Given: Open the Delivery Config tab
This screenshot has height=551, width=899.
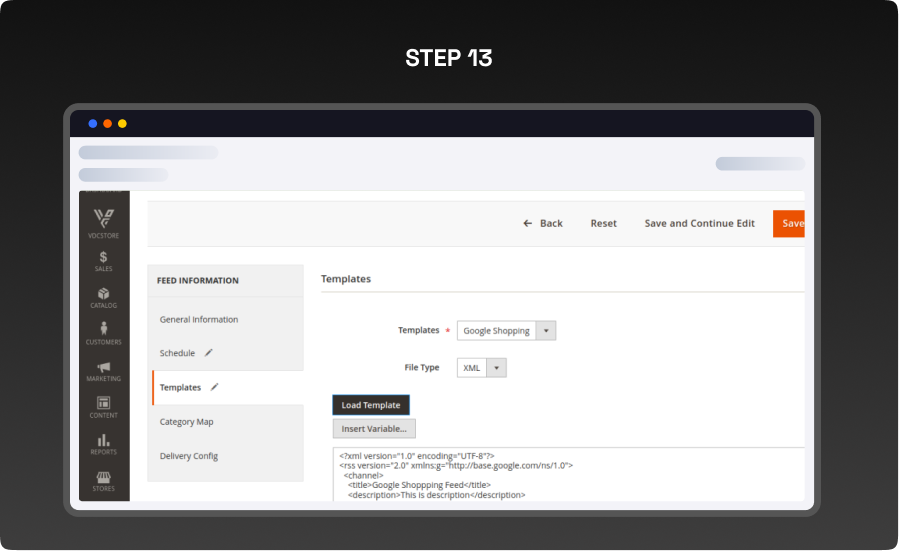Looking at the screenshot, I should (189, 456).
